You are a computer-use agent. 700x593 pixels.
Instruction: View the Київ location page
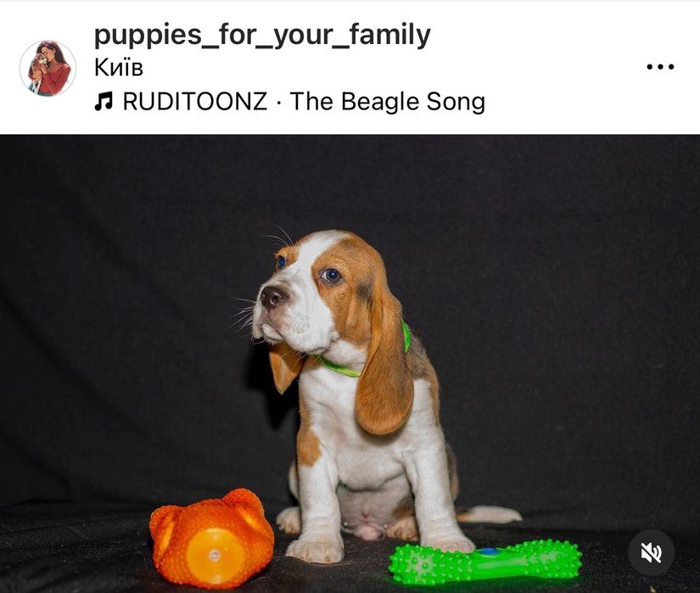[119, 68]
